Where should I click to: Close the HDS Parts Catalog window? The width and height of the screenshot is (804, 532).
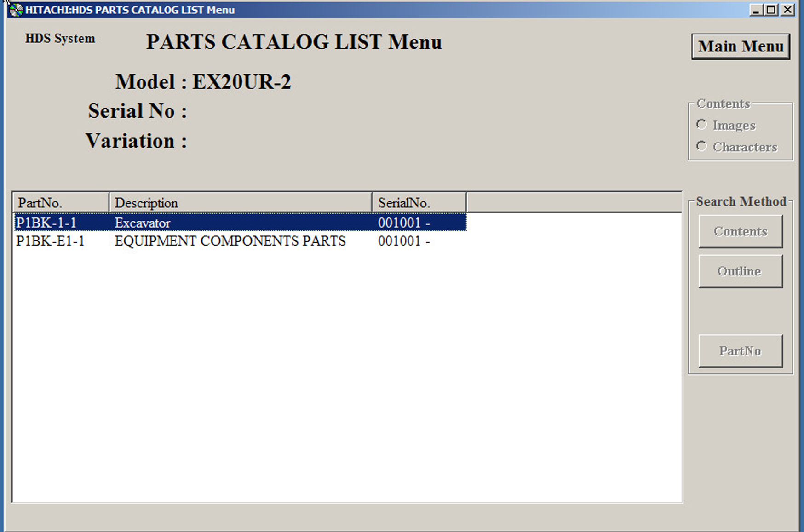[x=787, y=10]
